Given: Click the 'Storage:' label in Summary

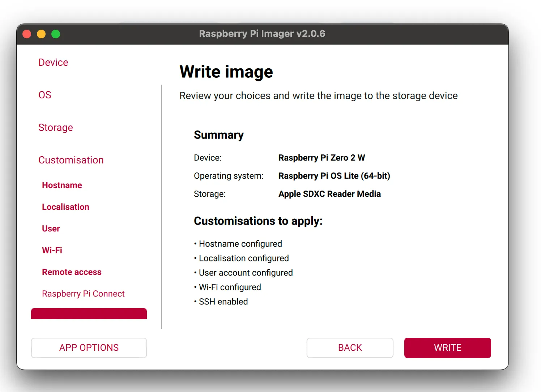Looking at the screenshot, I should [x=210, y=194].
